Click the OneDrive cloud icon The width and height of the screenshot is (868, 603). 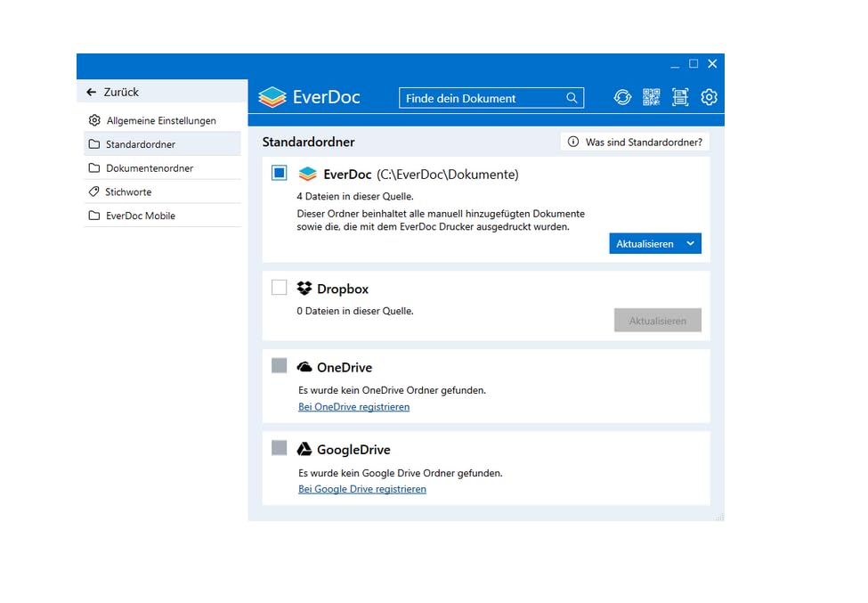[304, 367]
